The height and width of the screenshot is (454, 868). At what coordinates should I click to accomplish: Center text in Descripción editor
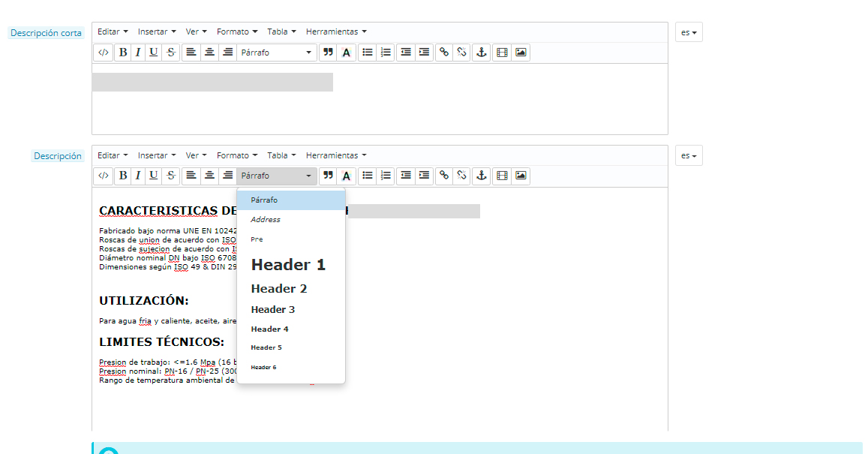point(209,176)
